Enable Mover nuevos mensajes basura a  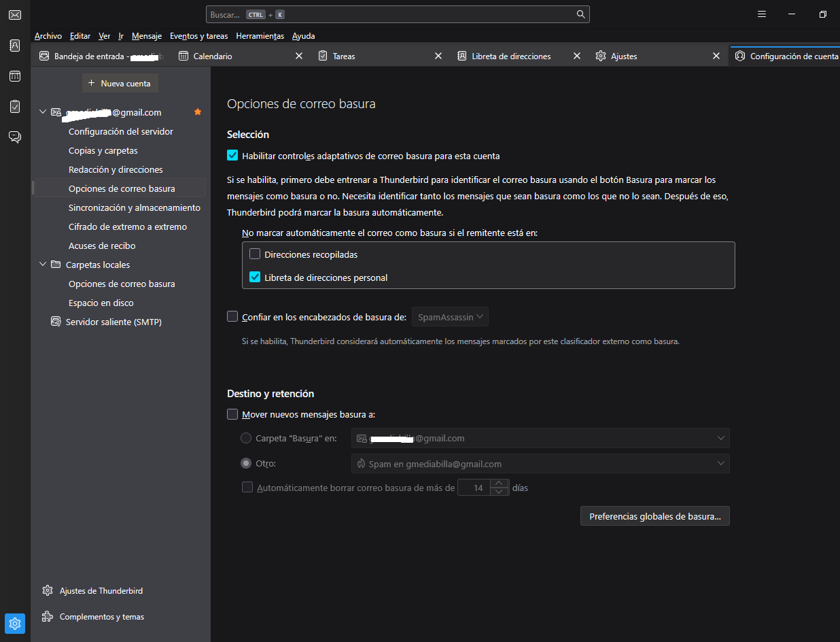point(232,414)
